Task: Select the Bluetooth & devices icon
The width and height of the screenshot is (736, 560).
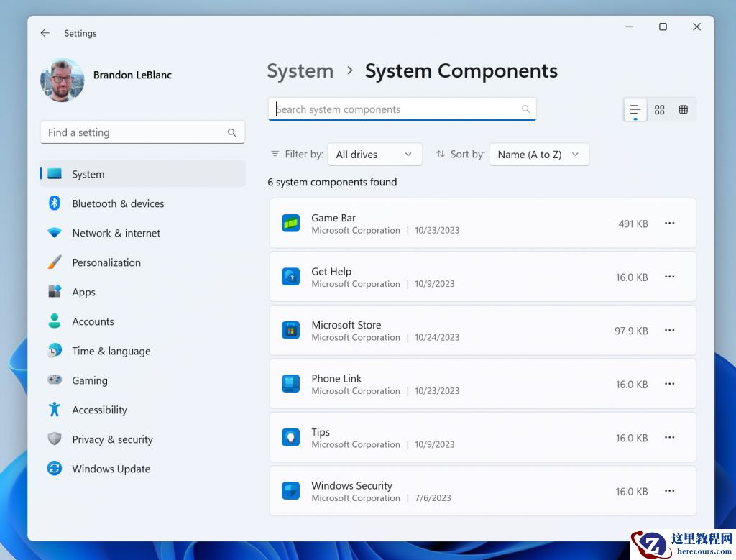Action: [x=54, y=203]
